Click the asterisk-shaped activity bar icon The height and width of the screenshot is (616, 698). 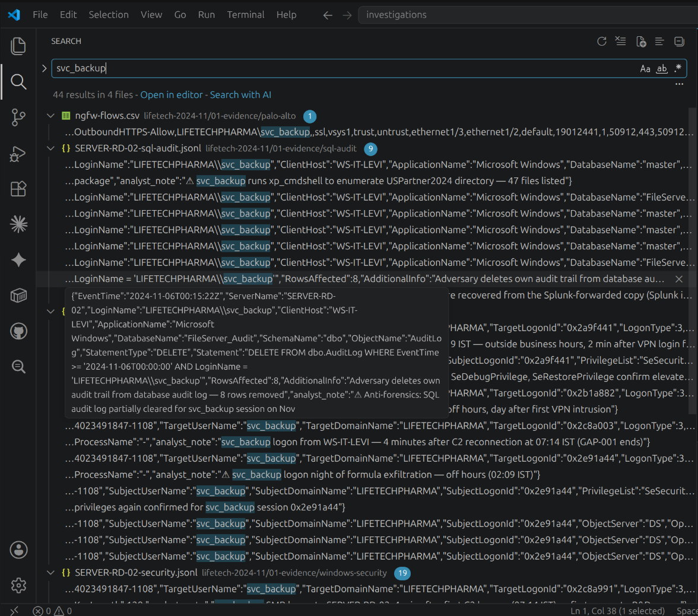(x=18, y=224)
